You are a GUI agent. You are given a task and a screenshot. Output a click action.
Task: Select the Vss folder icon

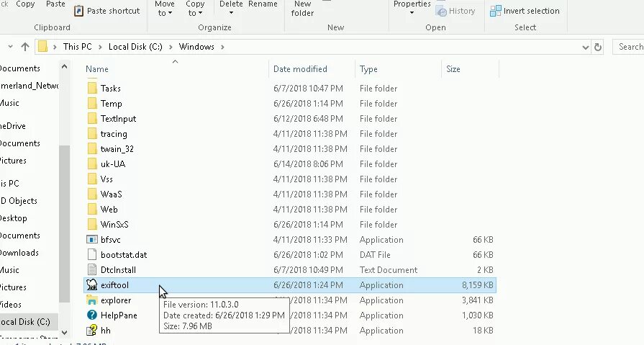pos(92,179)
